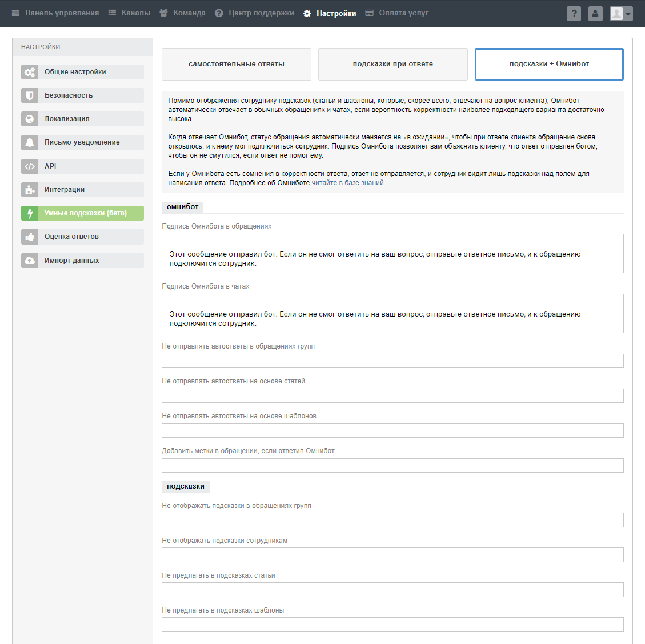Focus Не предлагать в подсказках статьи field

[393, 590]
